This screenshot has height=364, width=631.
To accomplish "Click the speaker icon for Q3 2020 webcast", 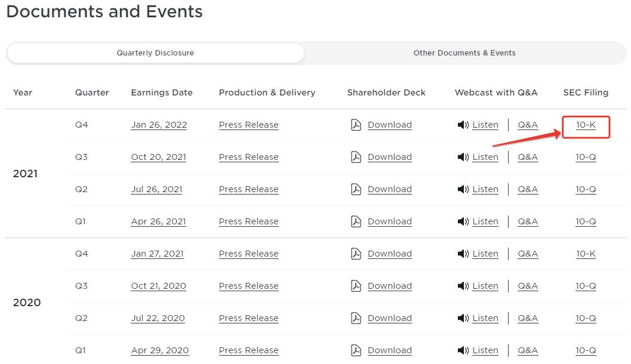I will [x=463, y=286].
